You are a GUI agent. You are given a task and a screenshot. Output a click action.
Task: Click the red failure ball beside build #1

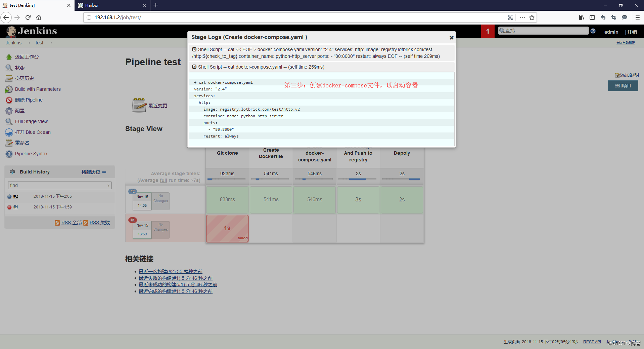point(9,207)
